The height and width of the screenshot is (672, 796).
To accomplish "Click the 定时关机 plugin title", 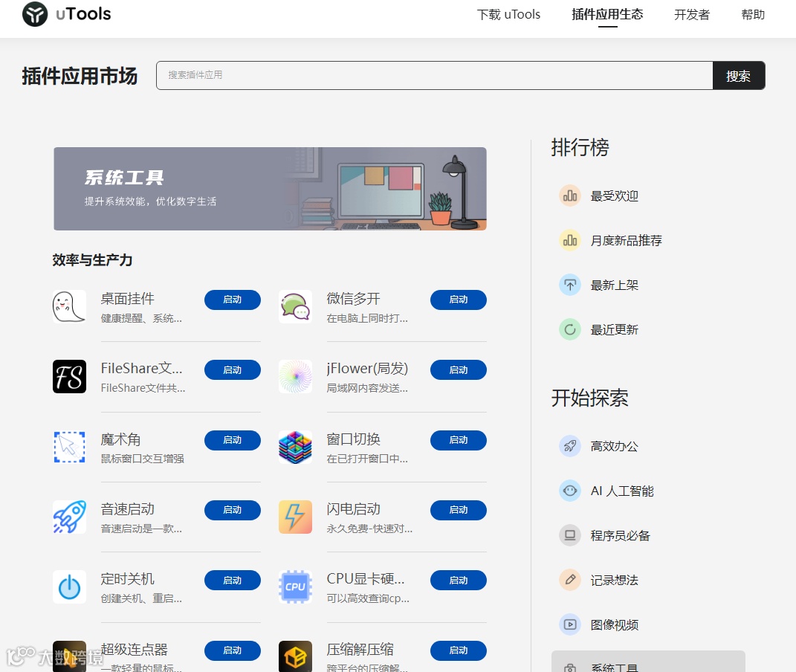I will [127, 579].
